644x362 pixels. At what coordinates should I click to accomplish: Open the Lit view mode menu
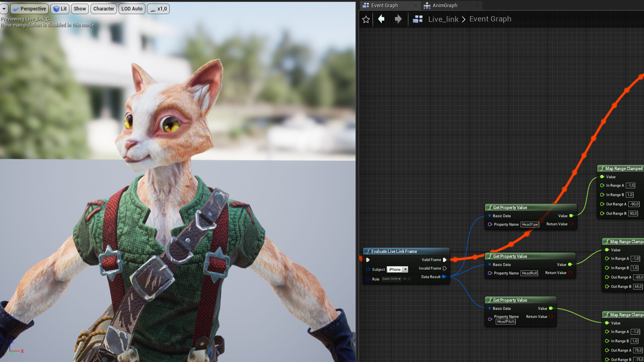click(x=60, y=9)
